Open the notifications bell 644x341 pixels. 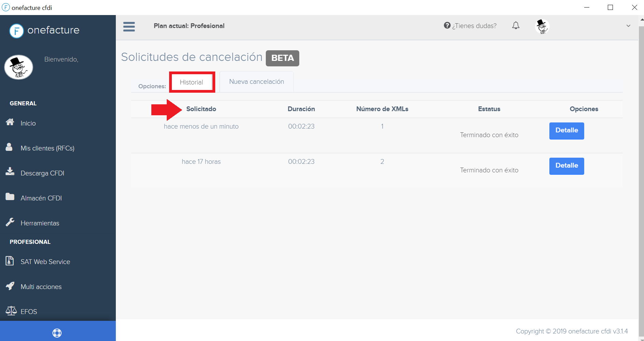coord(516,26)
